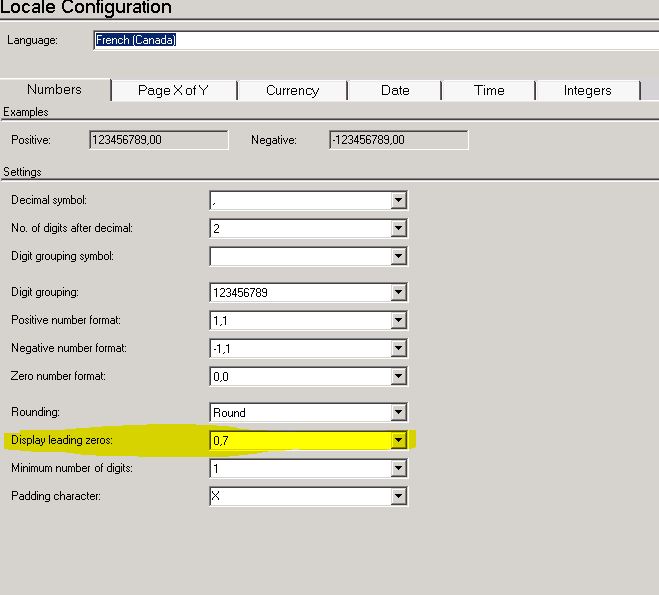Screen dimensions: 659x595
Task: Click the "Settings" section heading
Action: (22, 172)
